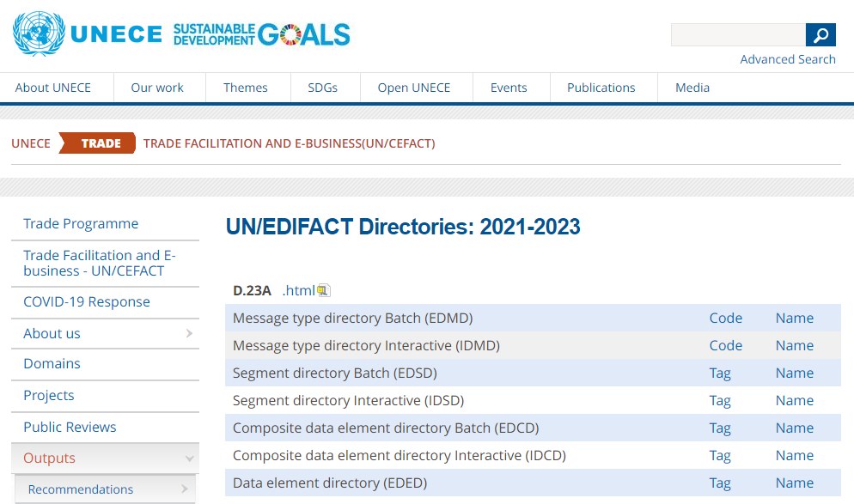Open the About UNECE menu
This screenshot has width=854, height=504.
pyautogui.click(x=52, y=88)
